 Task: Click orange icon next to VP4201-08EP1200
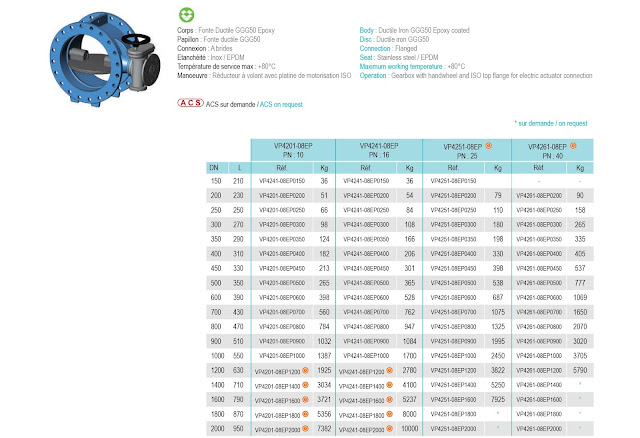point(305,370)
